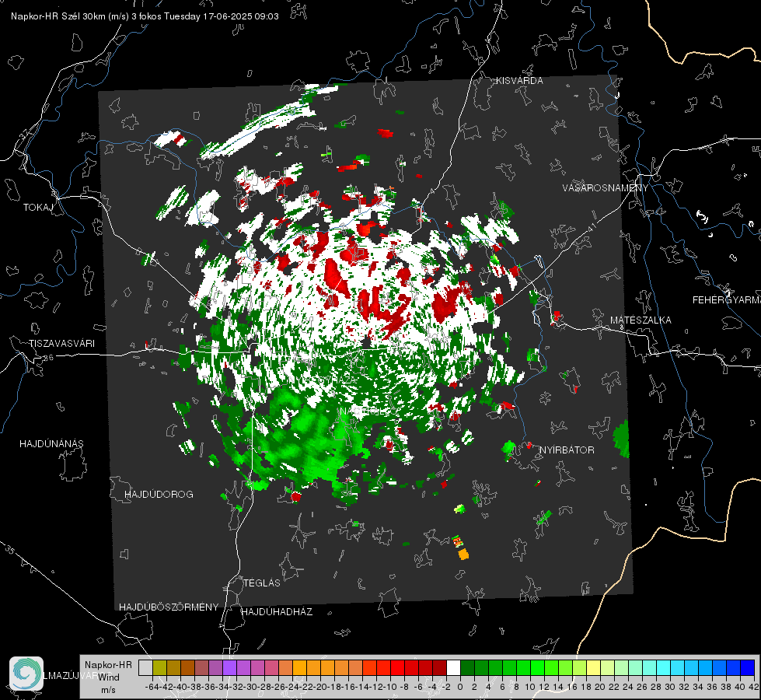Click road number 37 near the Tokaj road
Viewport: 761px width, 700px height.
25,134
